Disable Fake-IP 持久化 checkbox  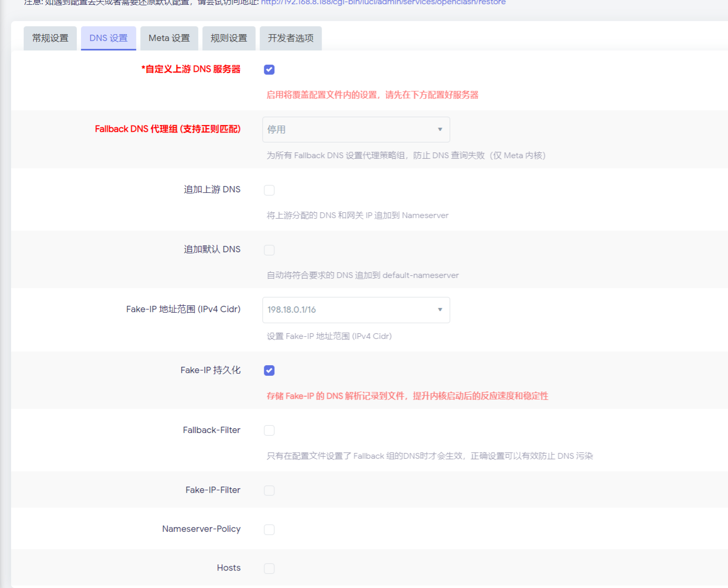tap(269, 371)
